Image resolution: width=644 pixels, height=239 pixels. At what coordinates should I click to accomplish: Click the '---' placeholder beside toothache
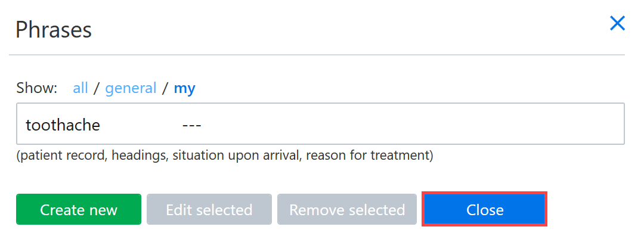[x=191, y=125]
